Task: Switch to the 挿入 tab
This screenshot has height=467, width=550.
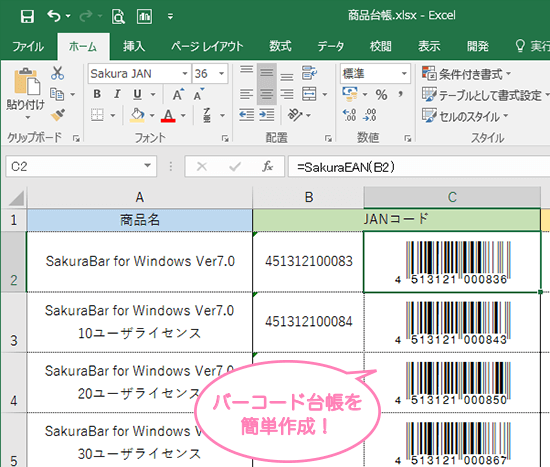Action: pyautogui.click(x=134, y=47)
